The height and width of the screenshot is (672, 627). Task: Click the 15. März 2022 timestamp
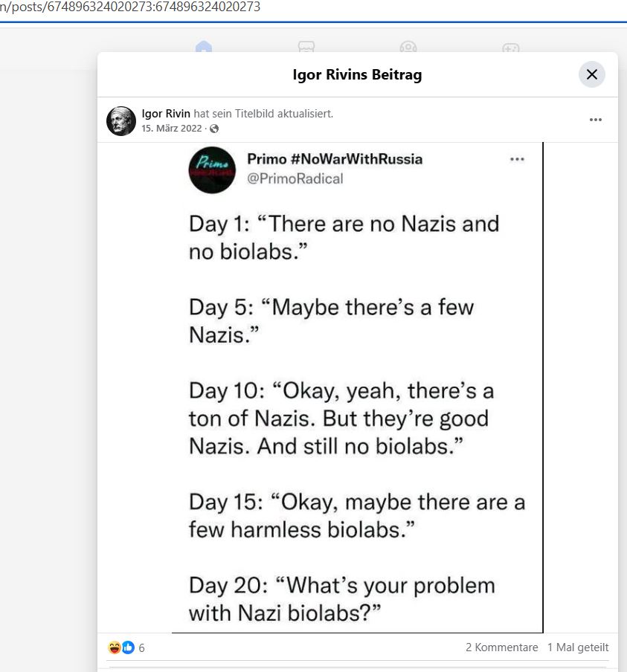pos(172,128)
